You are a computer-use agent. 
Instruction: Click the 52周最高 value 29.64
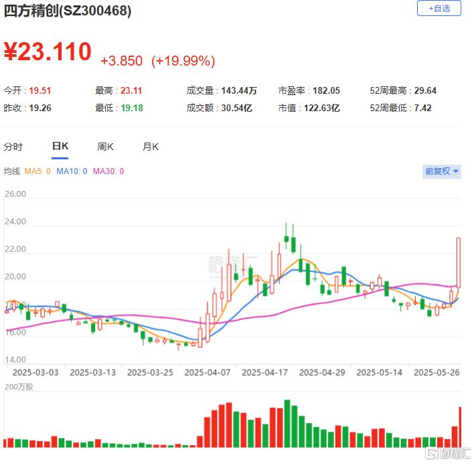(x=425, y=90)
